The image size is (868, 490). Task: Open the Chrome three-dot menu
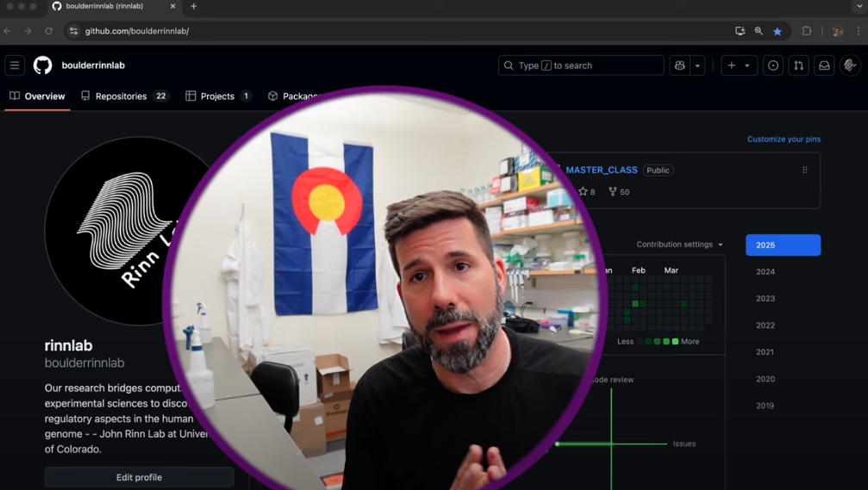coord(859,31)
